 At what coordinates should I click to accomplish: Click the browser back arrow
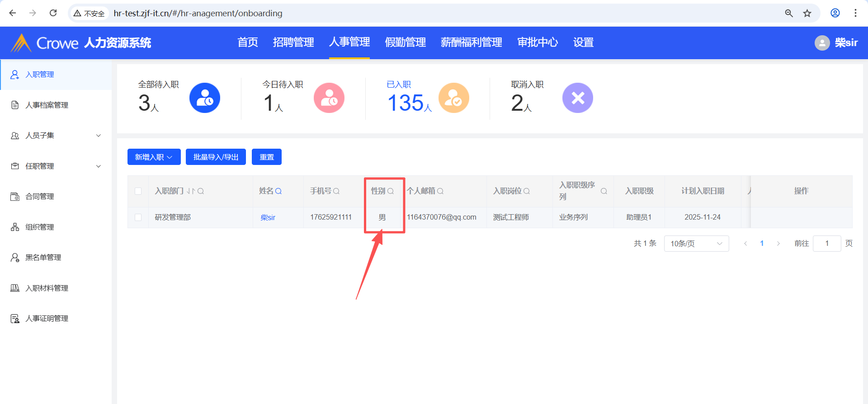point(13,13)
